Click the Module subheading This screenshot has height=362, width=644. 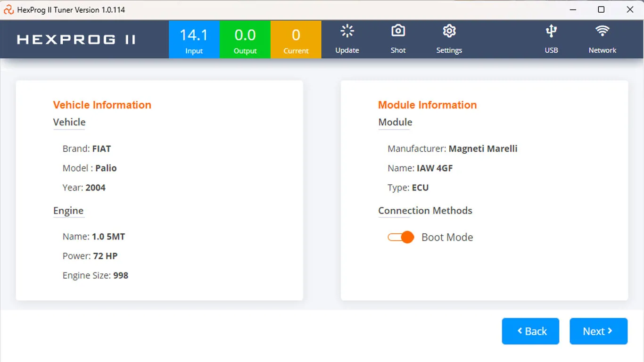(395, 122)
